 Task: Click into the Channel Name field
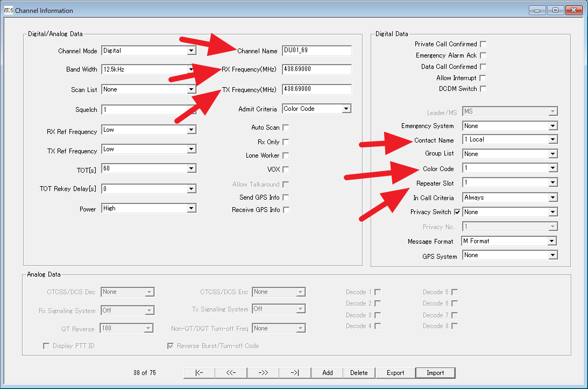[x=316, y=51]
